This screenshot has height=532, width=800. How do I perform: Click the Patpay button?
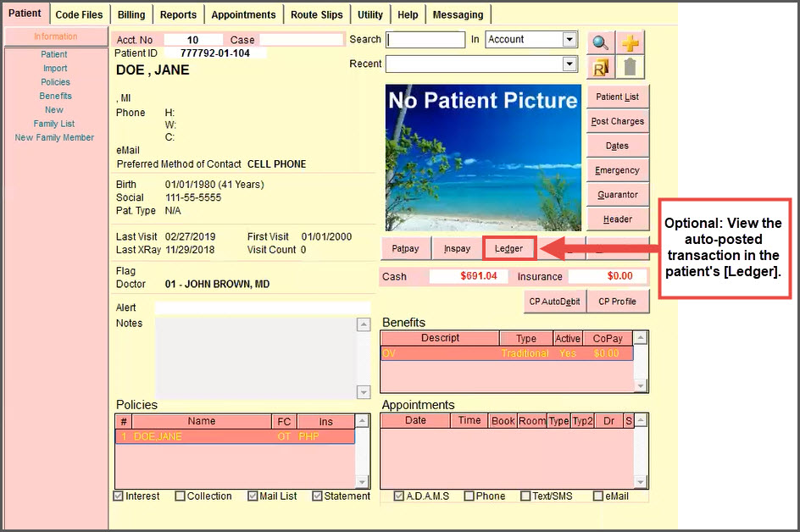coord(406,248)
